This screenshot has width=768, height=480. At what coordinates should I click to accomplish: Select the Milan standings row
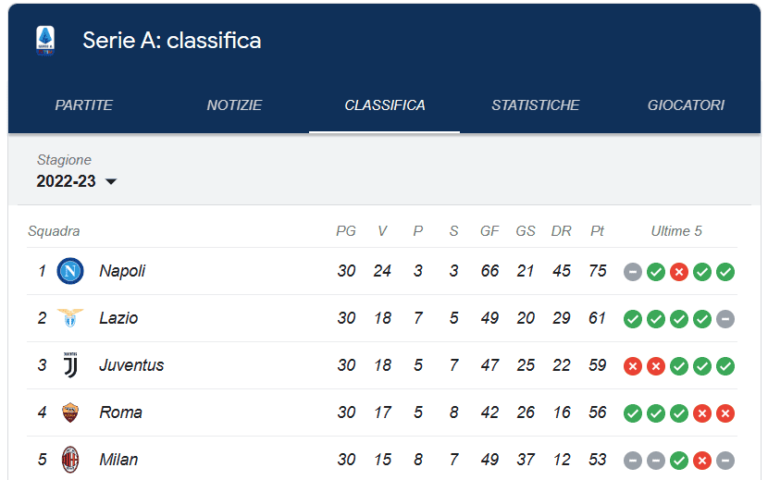click(x=300, y=459)
